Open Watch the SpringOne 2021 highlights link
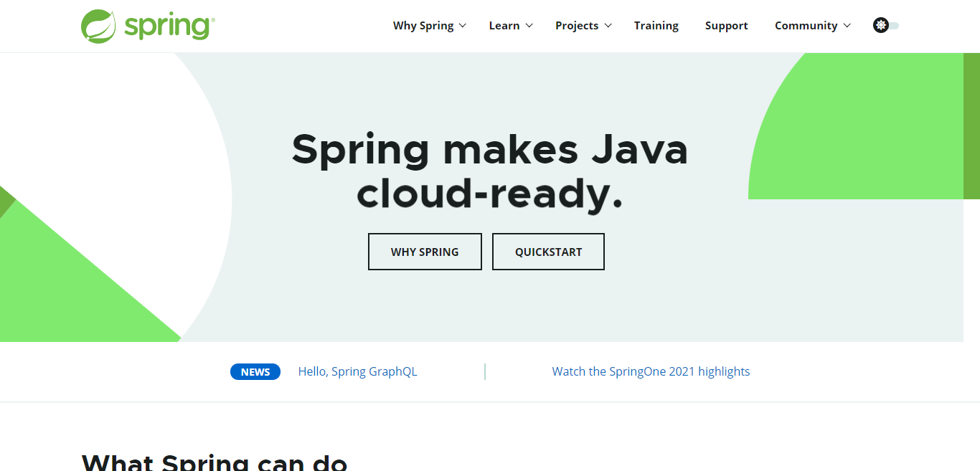Viewport: 980px width, 471px height. 651,371
